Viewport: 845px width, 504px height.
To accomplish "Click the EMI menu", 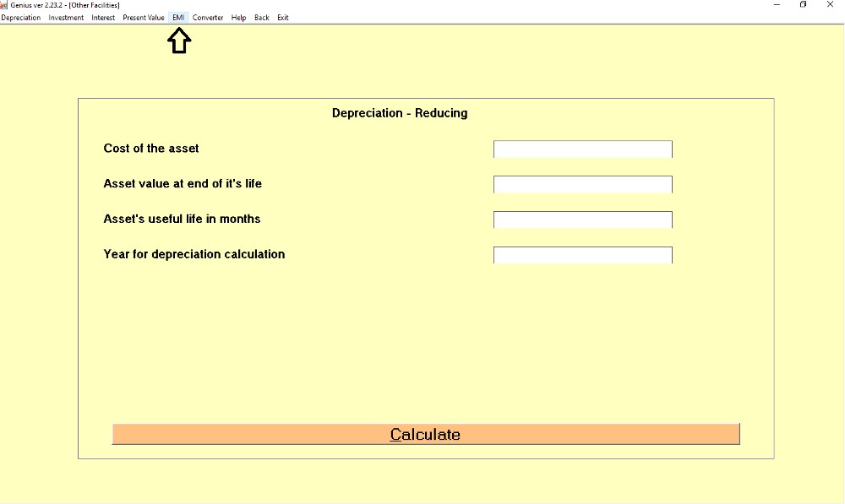I will tap(178, 18).
